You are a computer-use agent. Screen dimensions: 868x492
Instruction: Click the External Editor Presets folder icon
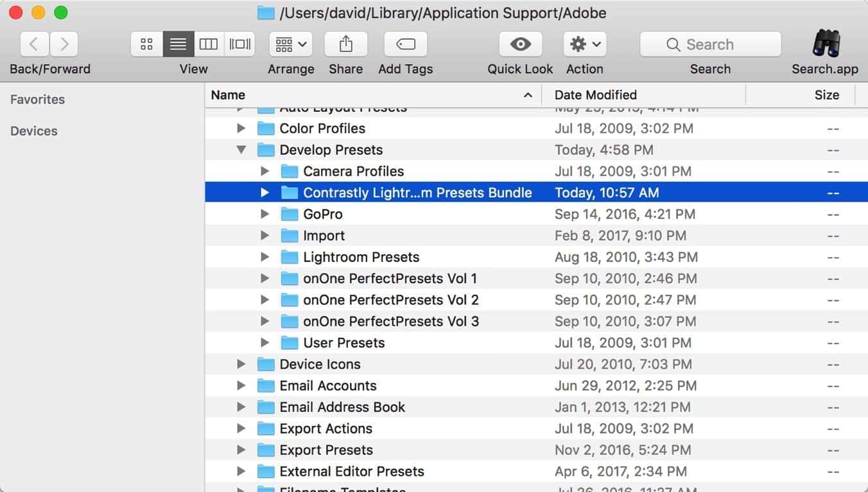click(266, 471)
